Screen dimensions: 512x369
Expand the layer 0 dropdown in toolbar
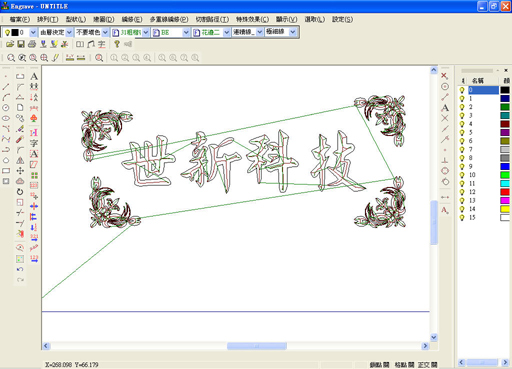[x=33, y=32]
